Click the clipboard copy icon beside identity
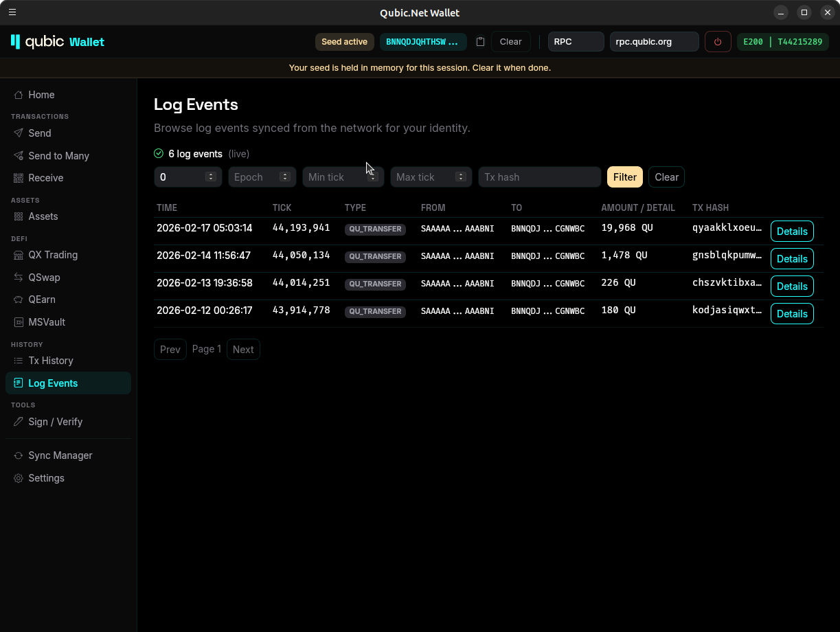Screen dimensions: 840x632 (x=481, y=42)
